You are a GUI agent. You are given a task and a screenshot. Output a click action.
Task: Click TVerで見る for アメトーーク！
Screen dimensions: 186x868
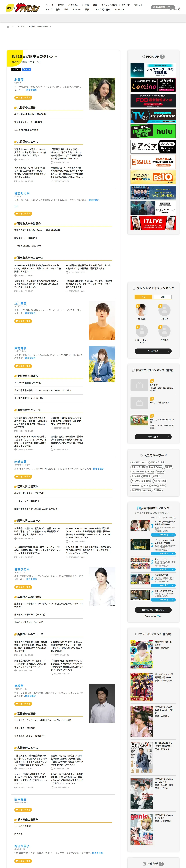pyautogui.click(x=163, y=569)
